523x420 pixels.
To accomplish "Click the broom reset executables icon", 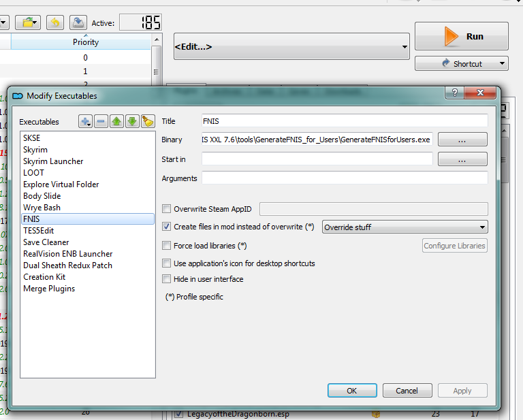I will pyautogui.click(x=148, y=121).
